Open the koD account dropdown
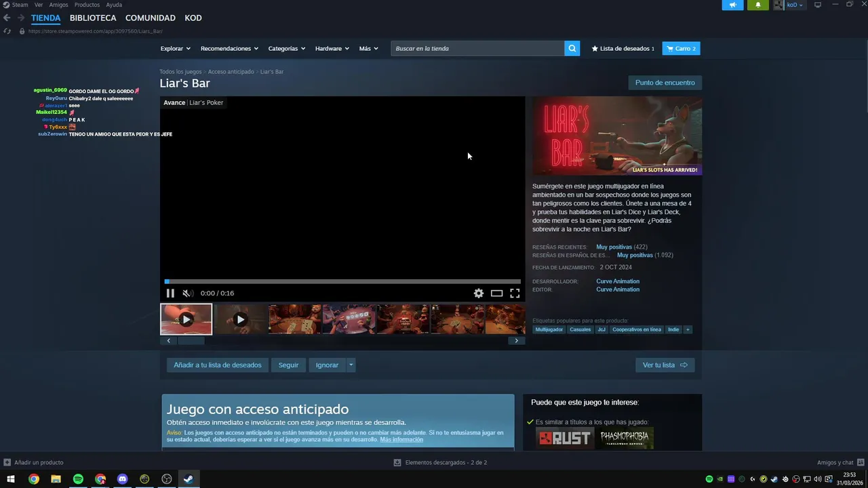Screen dimensions: 868x488 794,5
